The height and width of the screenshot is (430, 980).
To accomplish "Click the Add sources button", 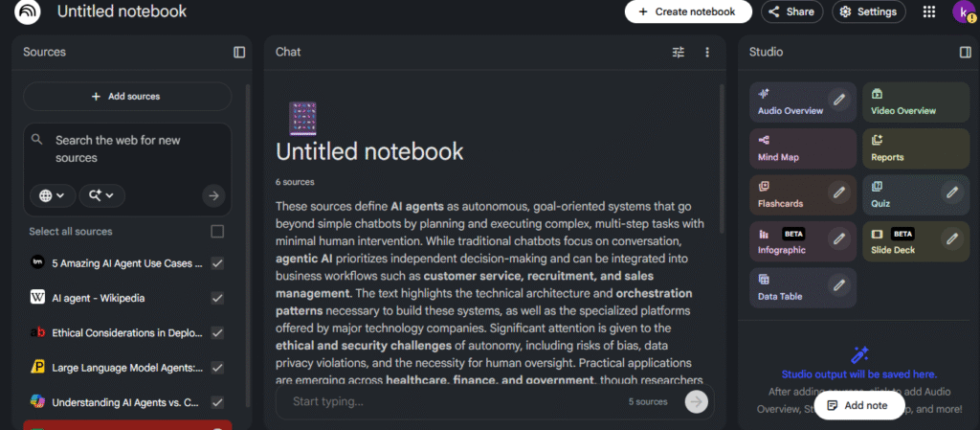I will tap(126, 97).
